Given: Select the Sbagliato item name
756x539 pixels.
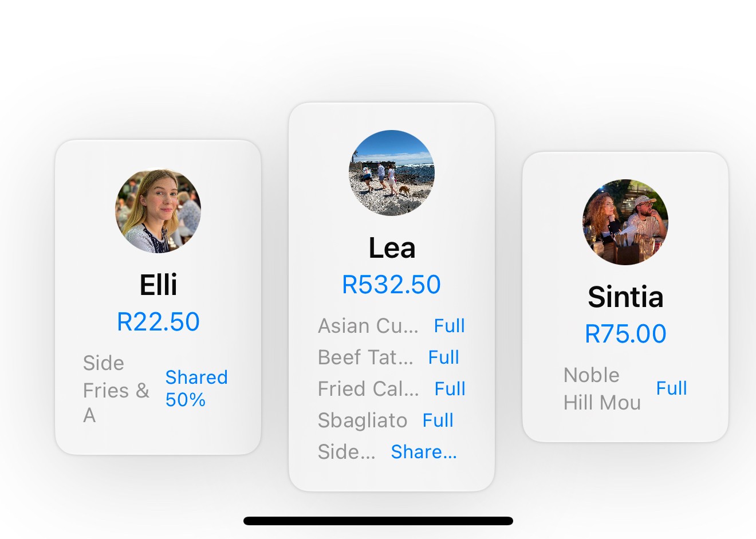Looking at the screenshot, I should [x=363, y=420].
